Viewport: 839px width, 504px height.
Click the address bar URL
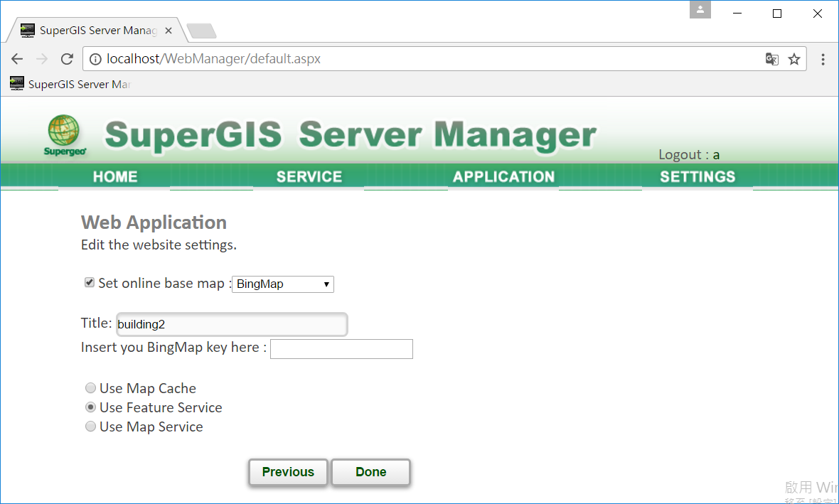[213, 59]
